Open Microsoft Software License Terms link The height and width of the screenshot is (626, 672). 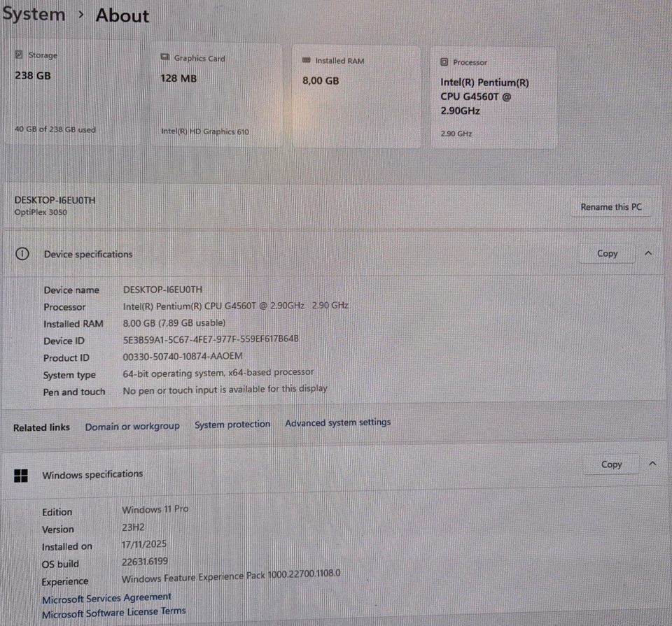pos(113,613)
